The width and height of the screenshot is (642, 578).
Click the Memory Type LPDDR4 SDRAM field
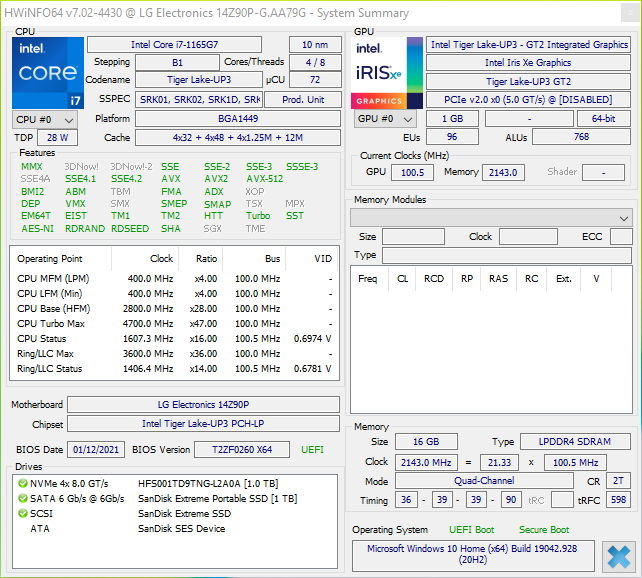tap(575, 442)
